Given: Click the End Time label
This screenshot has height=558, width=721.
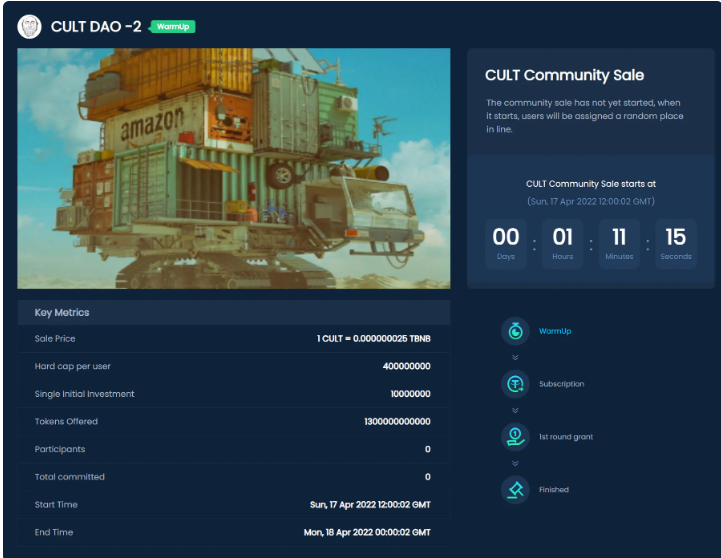Looking at the screenshot, I should click(54, 532).
